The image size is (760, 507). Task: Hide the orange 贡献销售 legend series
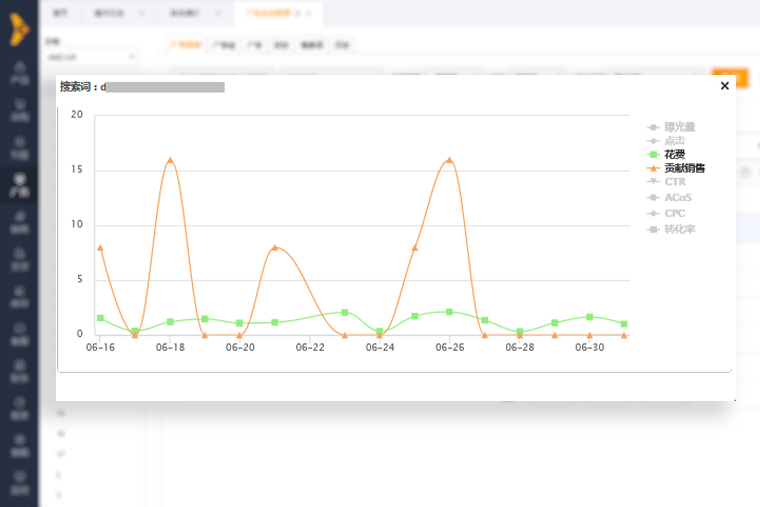pos(683,169)
